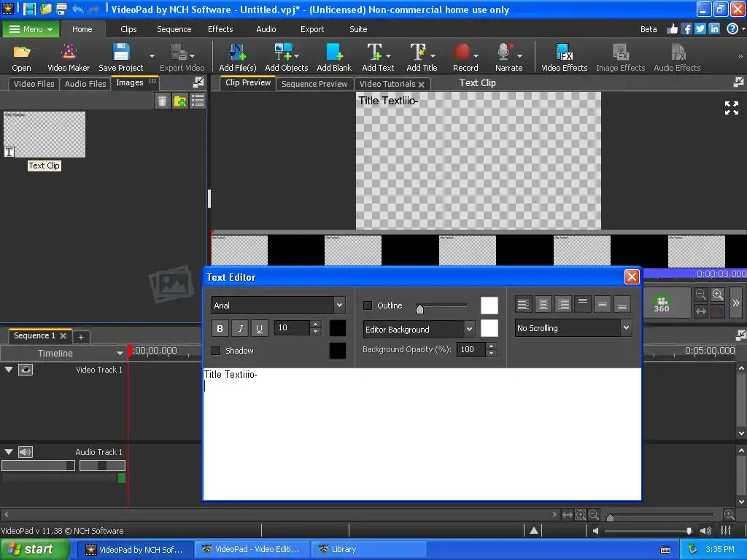747x560 pixels.
Task: Switch to Library taskbar window
Action: click(x=368, y=550)
